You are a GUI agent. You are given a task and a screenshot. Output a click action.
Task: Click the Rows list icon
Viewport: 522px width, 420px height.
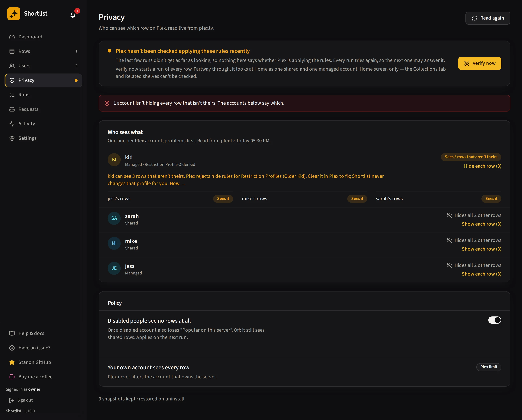tap(12, 51)
